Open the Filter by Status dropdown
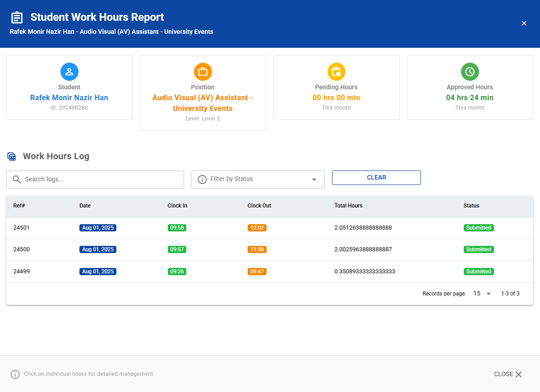This screenshot has width=540, height=392. pyautogui.click(x=258, y=180)
